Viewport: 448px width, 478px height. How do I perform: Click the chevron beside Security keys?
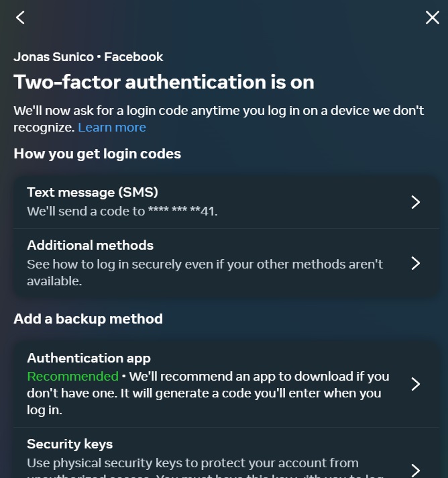point(416,469)
